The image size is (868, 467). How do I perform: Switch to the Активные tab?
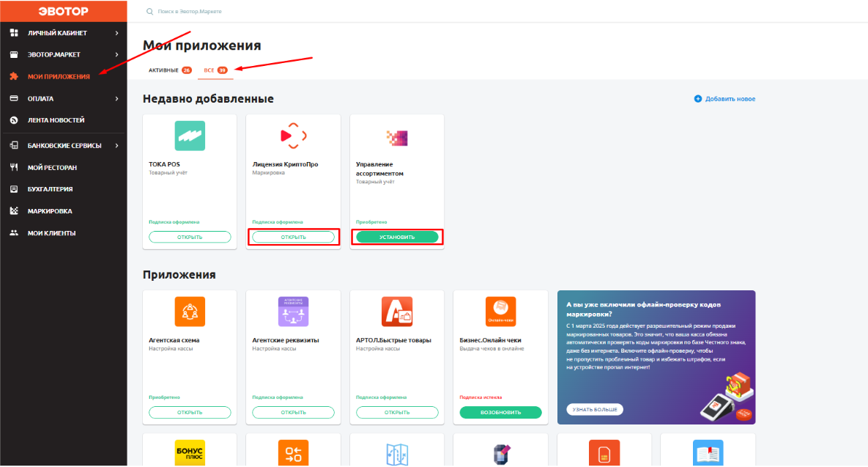click(170, 70)
